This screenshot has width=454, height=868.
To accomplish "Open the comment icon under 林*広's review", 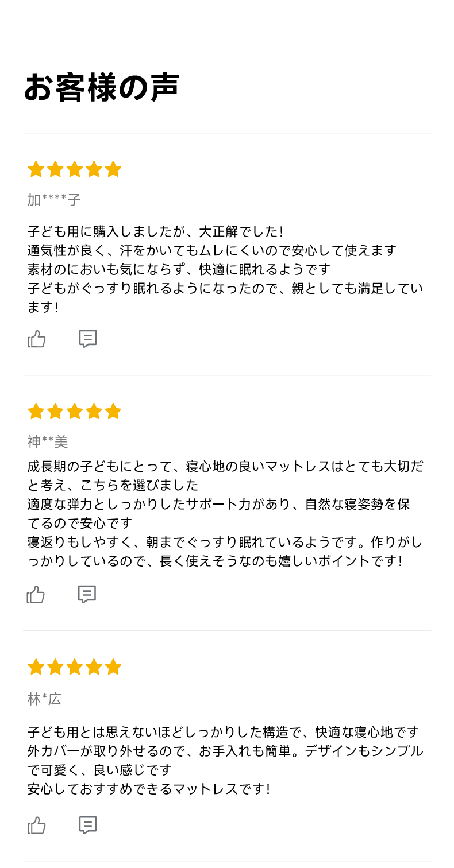I will tap(88, 825).
